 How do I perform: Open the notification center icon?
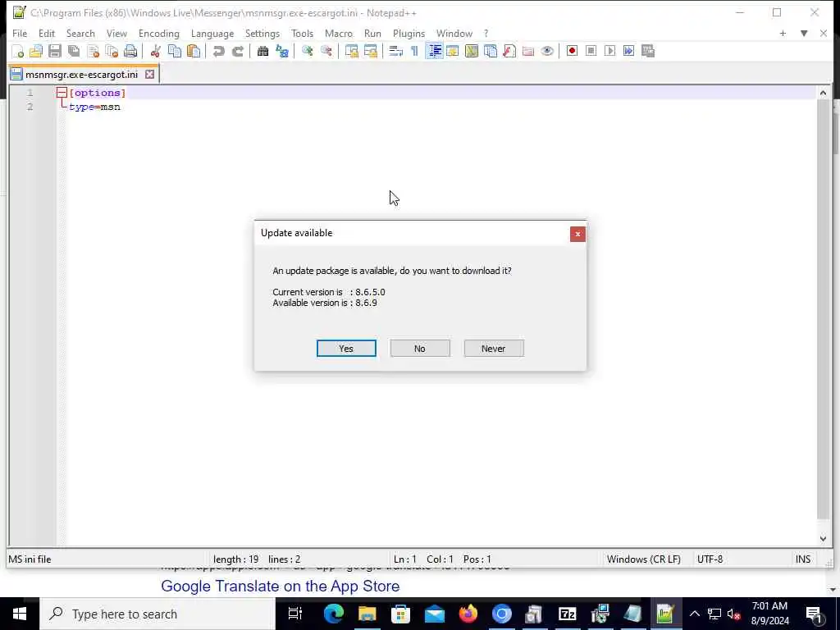tap(814, 614)
